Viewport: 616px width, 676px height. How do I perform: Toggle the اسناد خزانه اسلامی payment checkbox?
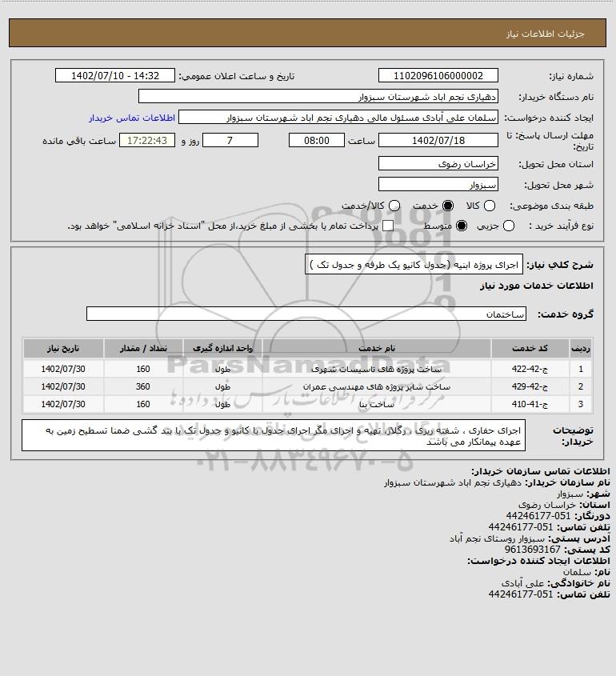click(x=388, y=226)
